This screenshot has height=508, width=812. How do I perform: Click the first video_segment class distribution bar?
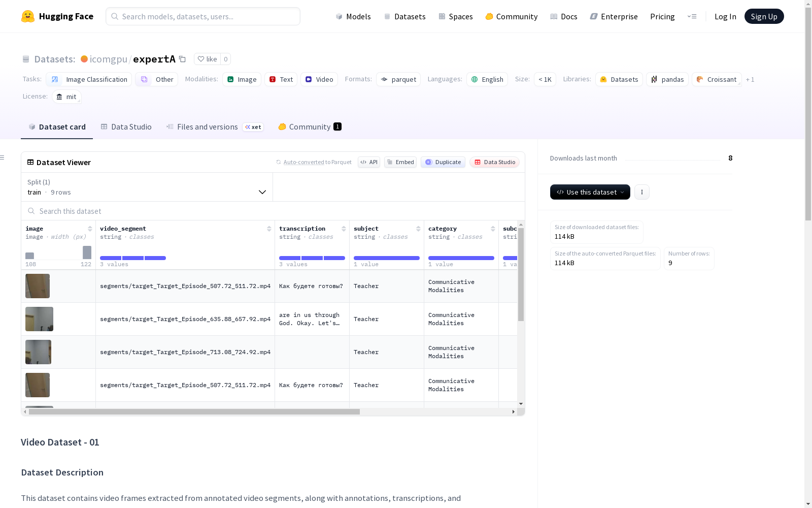click(111, 258)
